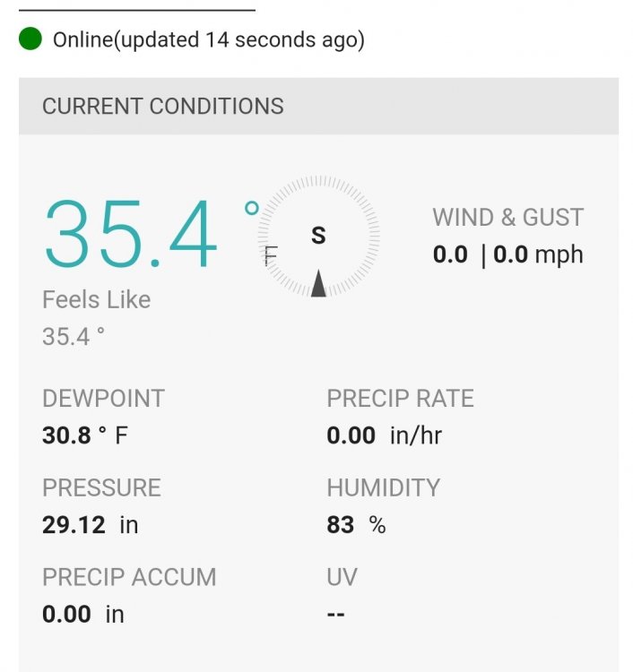Click the WIND & GUST label
This screenshot has height=672, width=633.
(x=507, y=217)
